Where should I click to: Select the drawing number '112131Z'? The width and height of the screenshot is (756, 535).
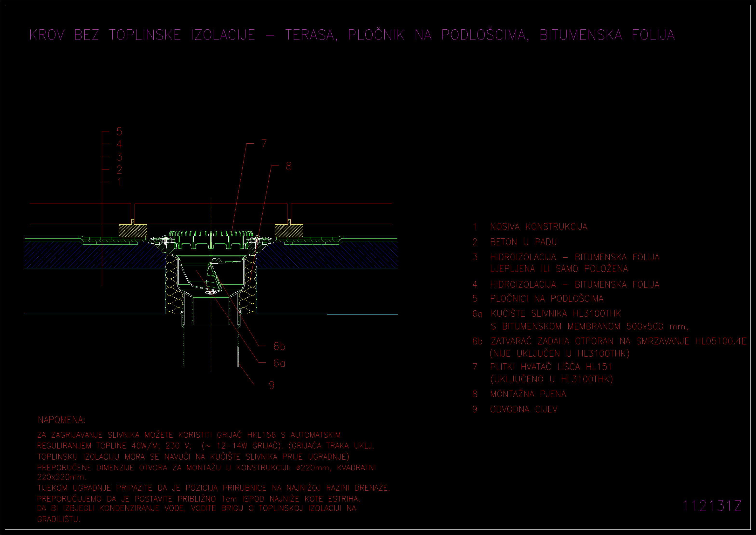coord(712,506)
